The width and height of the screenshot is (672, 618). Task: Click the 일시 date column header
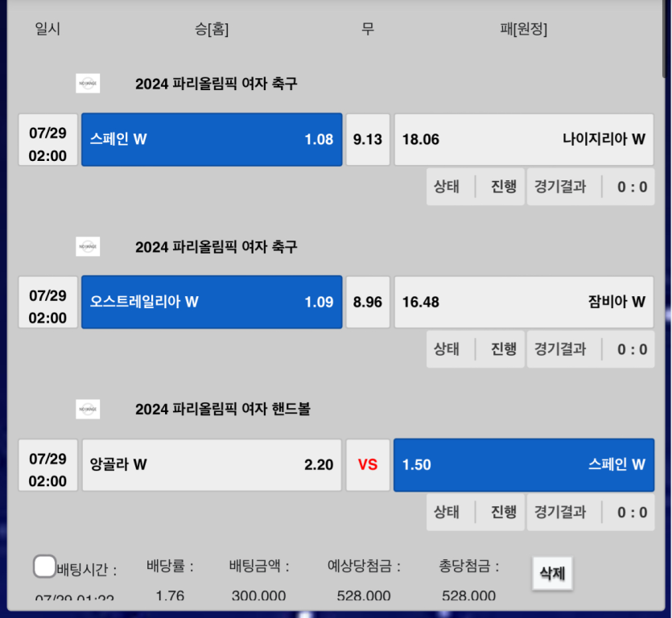tap(47, 30)
